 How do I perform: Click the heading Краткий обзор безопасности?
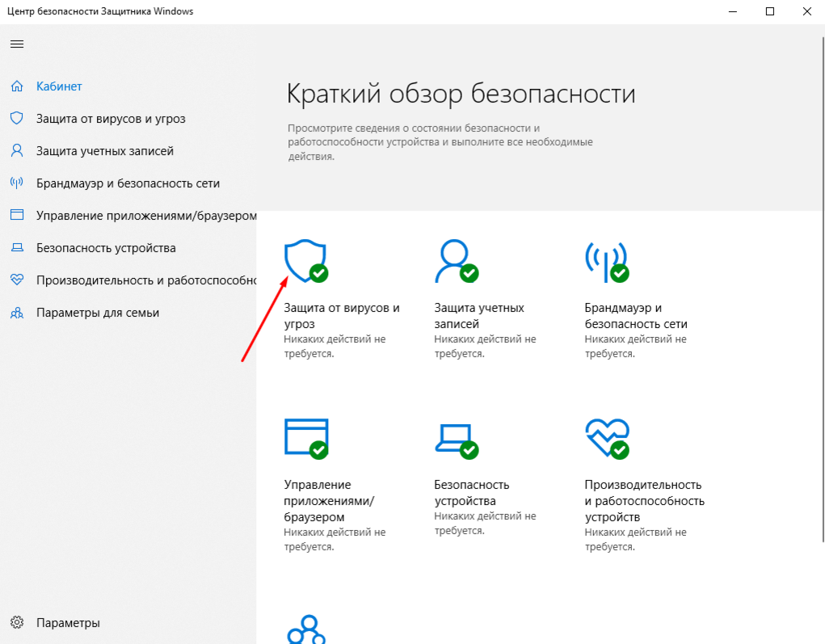(x=461, y=94)
